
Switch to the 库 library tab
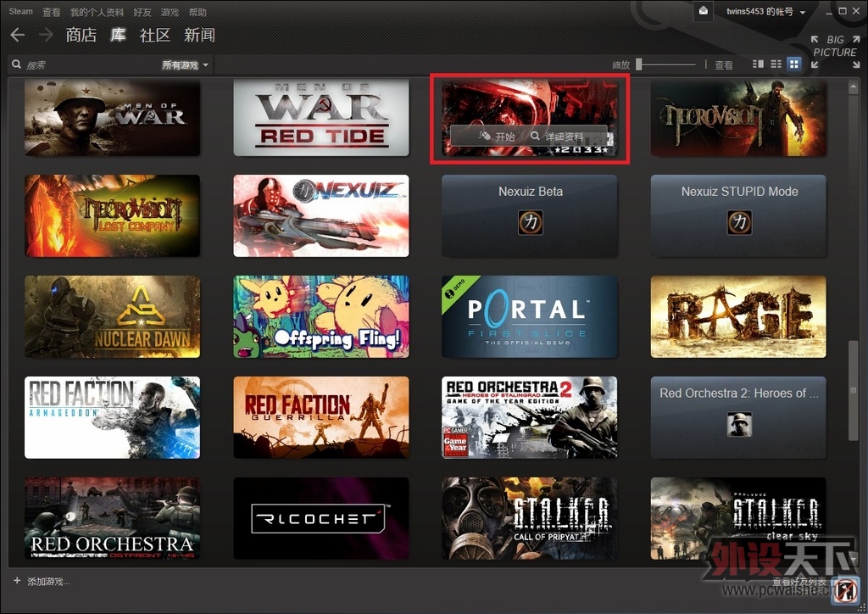pyautogui.click(x=118, y=35)
